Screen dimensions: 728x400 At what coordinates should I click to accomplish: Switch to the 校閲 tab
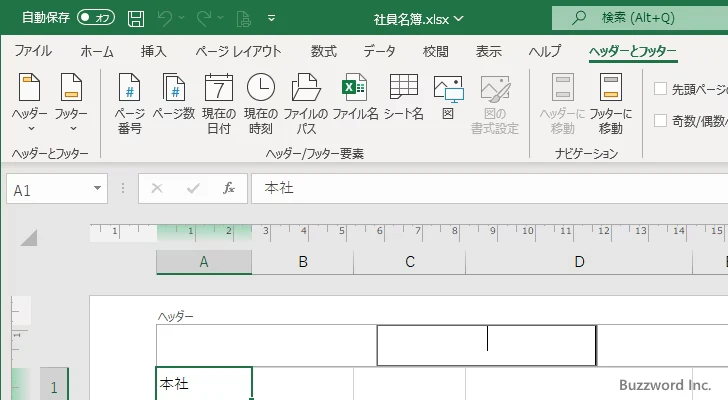tap(436, 51)
